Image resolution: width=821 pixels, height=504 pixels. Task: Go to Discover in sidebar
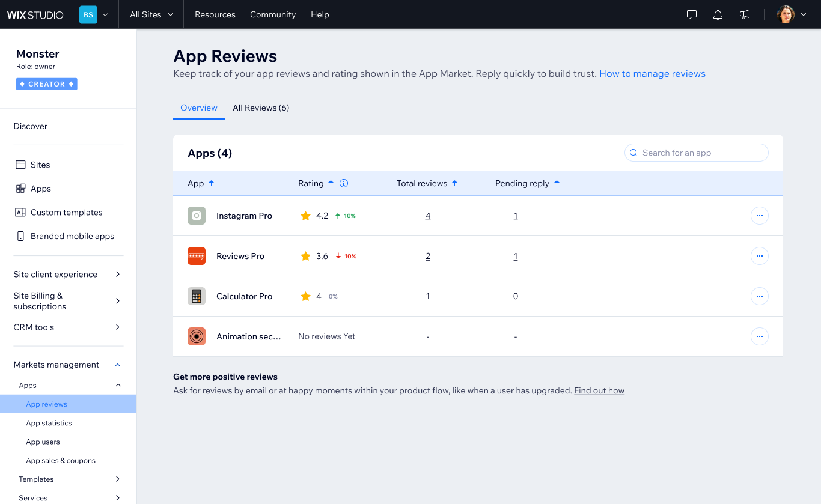tap(31, 126)
